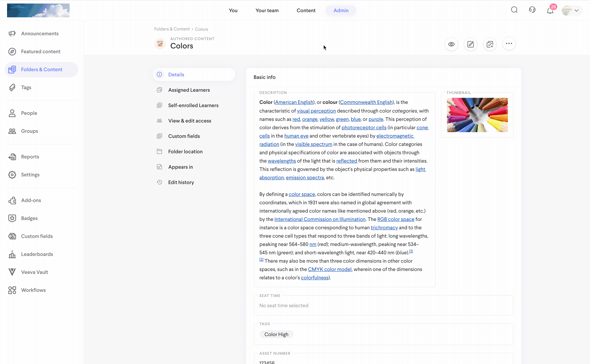Open Workflows in sidebar

click(33, 290)
